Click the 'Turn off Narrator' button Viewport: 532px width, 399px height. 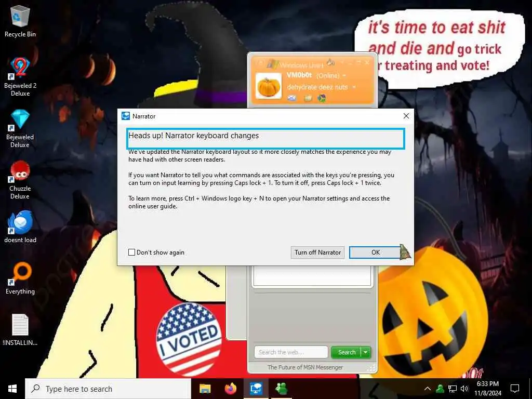click(x=317, y=252)
